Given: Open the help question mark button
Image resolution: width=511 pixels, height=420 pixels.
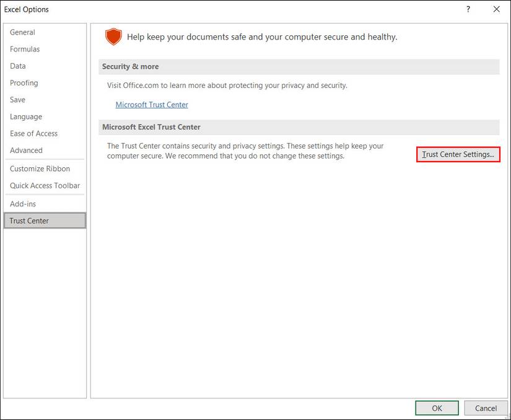Looking at the screenshot, I should click(x=468, y=9).
